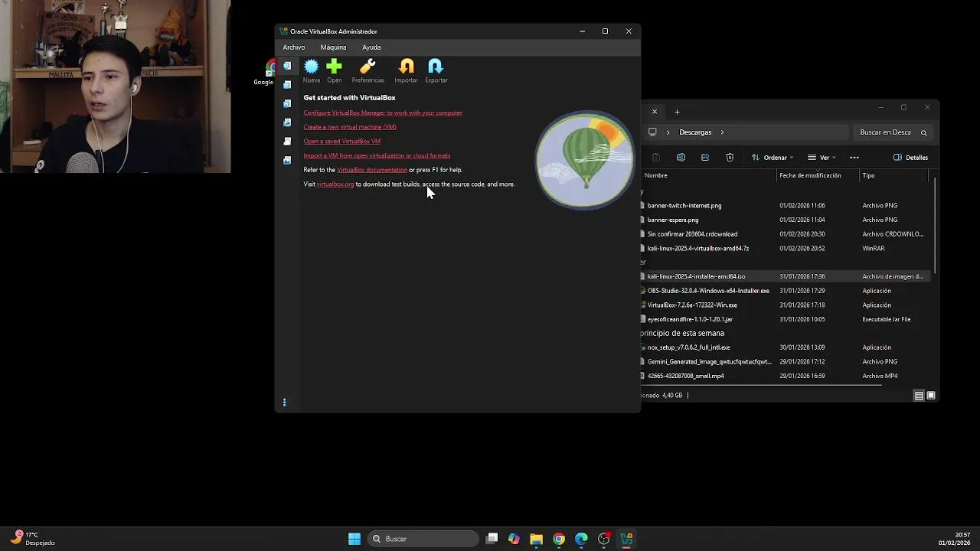Click the PC location icon in Explorer address bar
The height and width of the screenshot is (551, 980).
coord(652,132)
